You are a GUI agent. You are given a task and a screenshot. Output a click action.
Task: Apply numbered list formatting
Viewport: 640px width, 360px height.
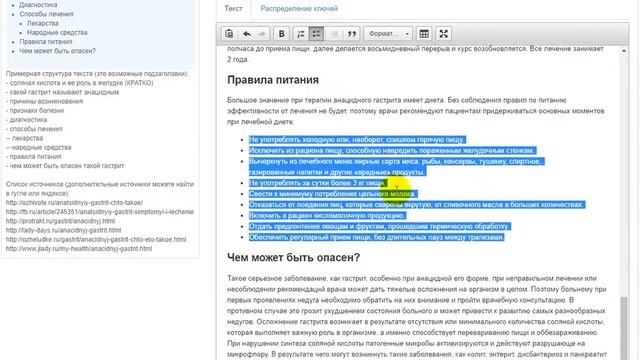[x=301, y=34]
